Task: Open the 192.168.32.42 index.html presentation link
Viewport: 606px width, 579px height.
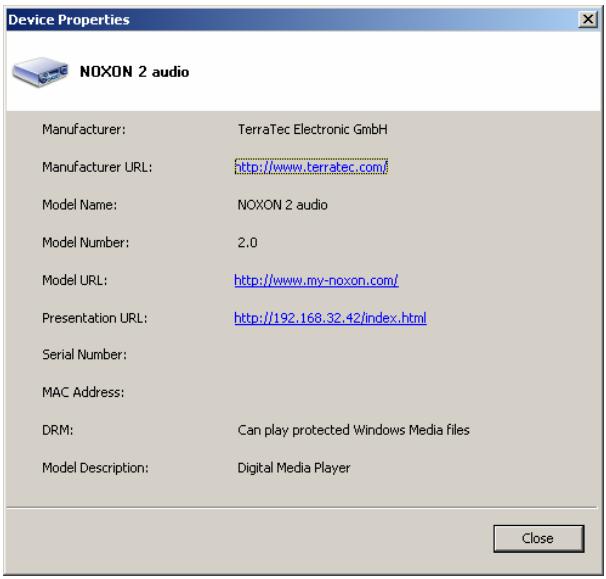Action: 330,318
